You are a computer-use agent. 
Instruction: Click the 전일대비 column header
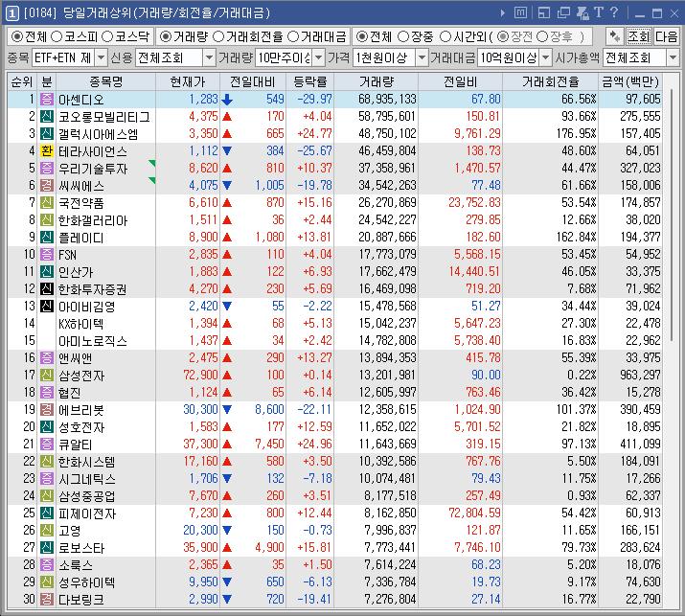tap(253, 81)
